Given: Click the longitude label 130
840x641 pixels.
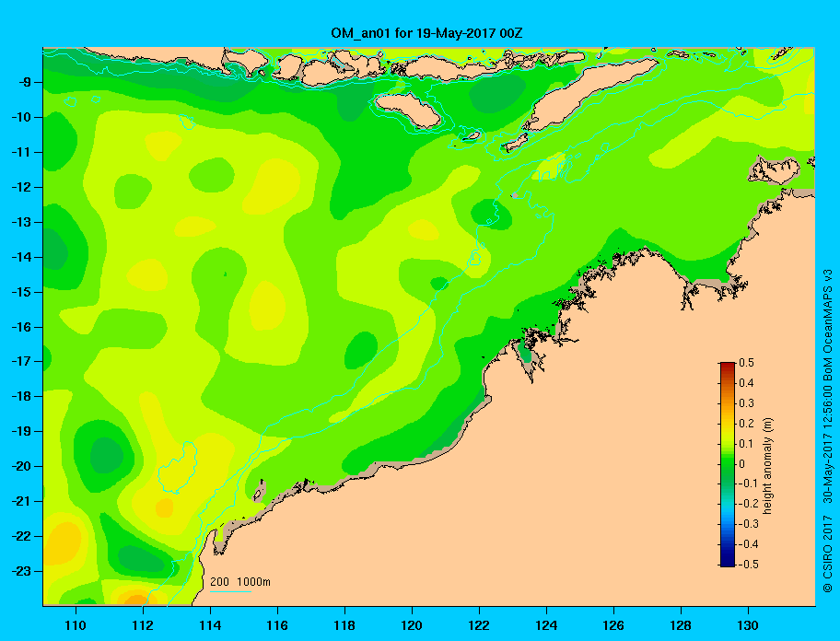Looking at the screenshot, I should (748, 625).
